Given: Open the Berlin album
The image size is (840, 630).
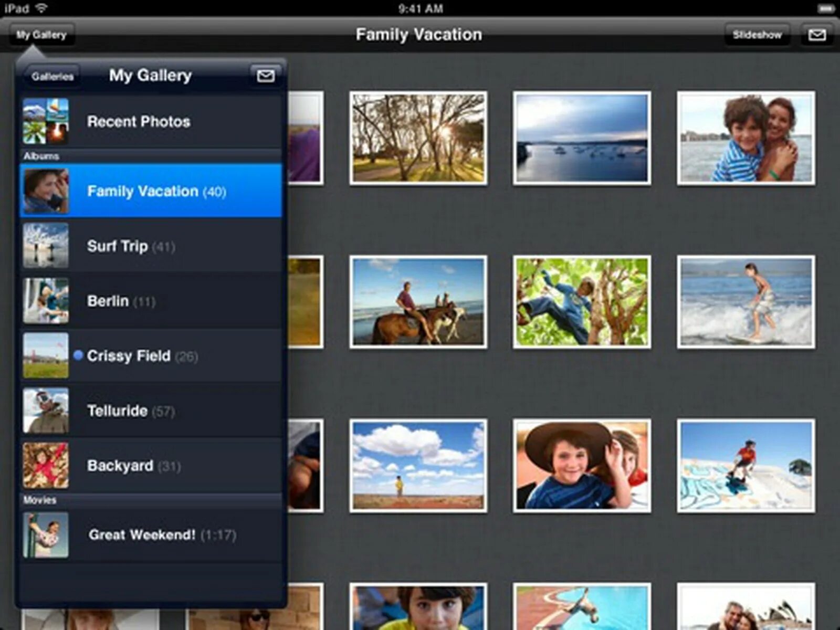Looking at the screenshot, I should point(151,301).
